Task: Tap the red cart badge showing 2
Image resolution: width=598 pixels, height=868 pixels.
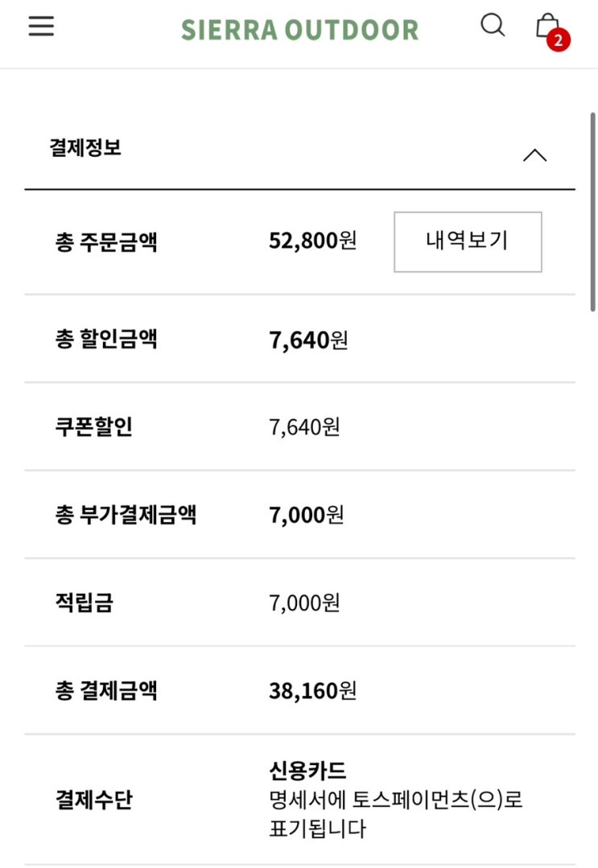Action: (x=558, y=40)
